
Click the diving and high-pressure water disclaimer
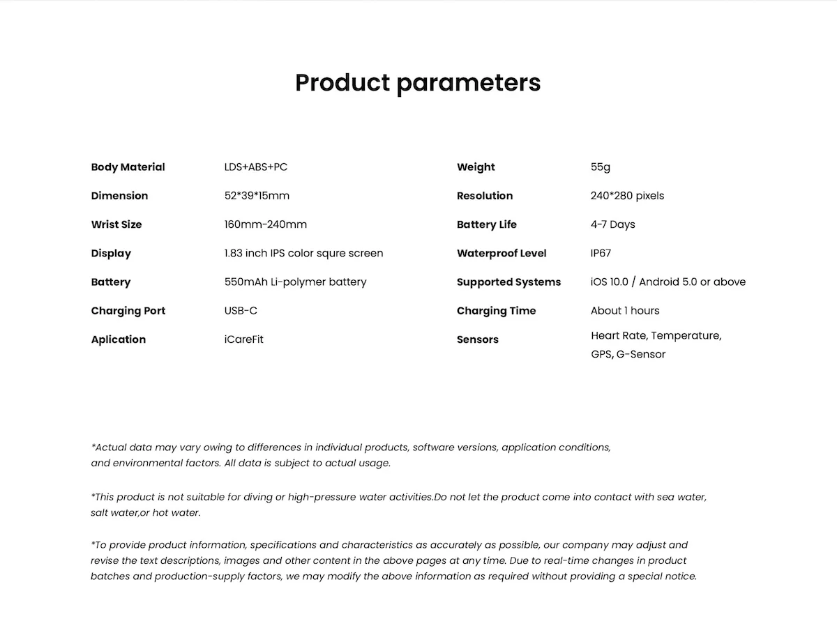pyautogui.click(x=398, y=505)
